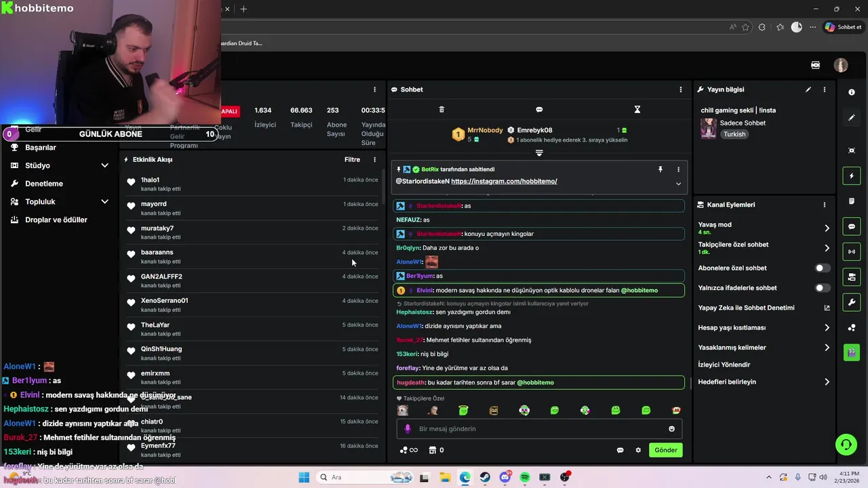The image size is (868, 488).
Task: Send message with Gönder button
Action: point(665,450)
